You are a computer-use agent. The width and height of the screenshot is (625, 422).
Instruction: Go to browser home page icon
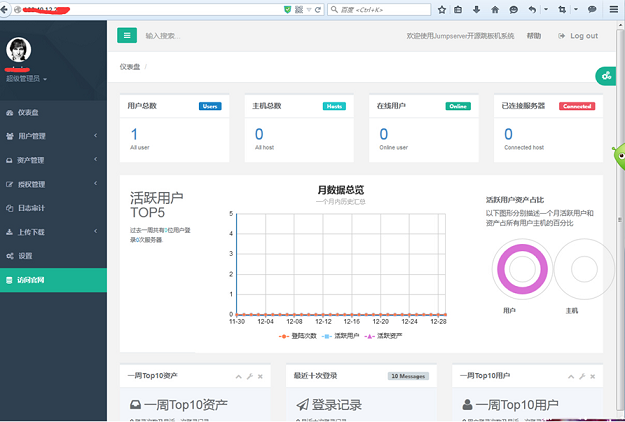click(x=495, y=10)
